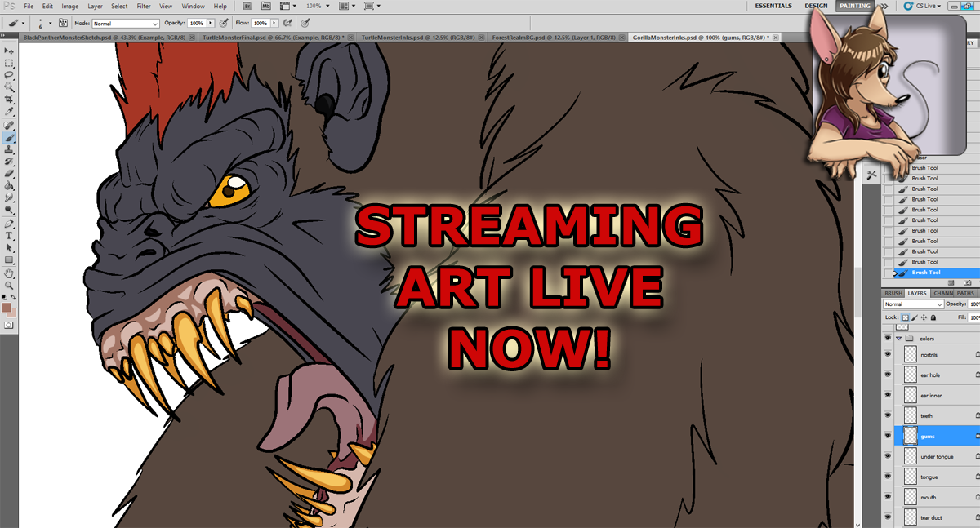Hide the tongue layer
The image size is (980, 528).
[888, 477]
